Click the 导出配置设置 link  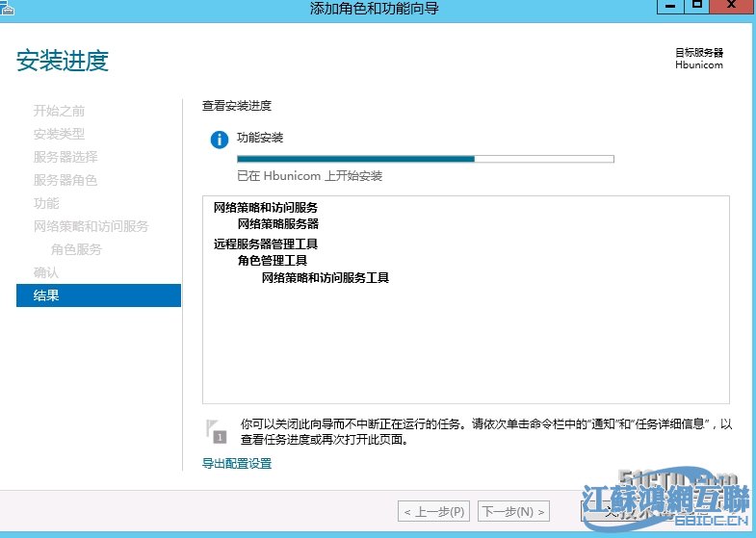tap(236, 464)
